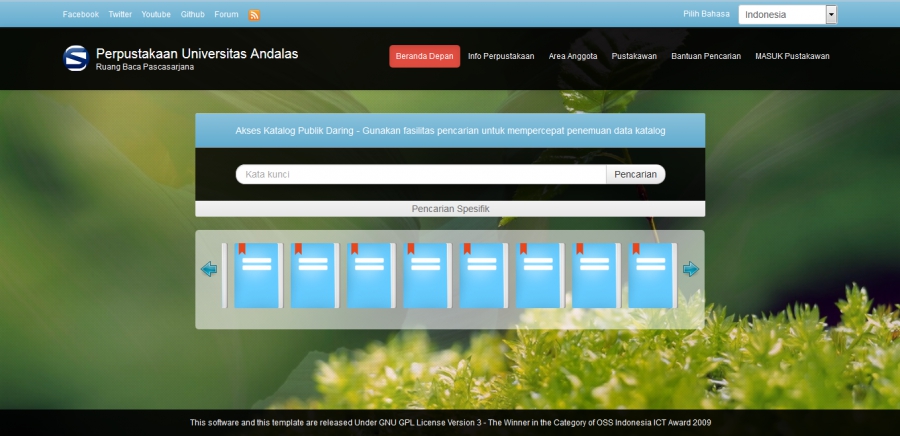Screen dimensions: 900x436
Task: Click Ruang Baca Pascasarjana subtitle
Action: point(145,67)
